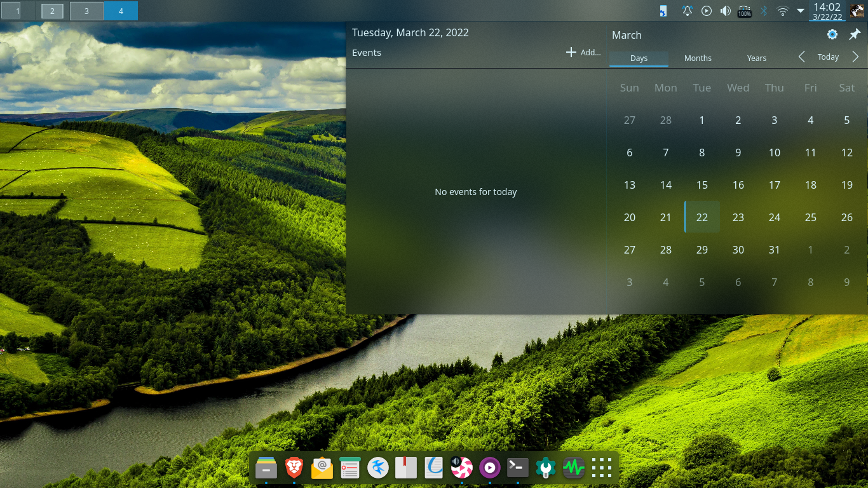This screenshot has height=488, width=868.
Task: Expand hidden tray icons with the arrow
Action: coord(800,10)
